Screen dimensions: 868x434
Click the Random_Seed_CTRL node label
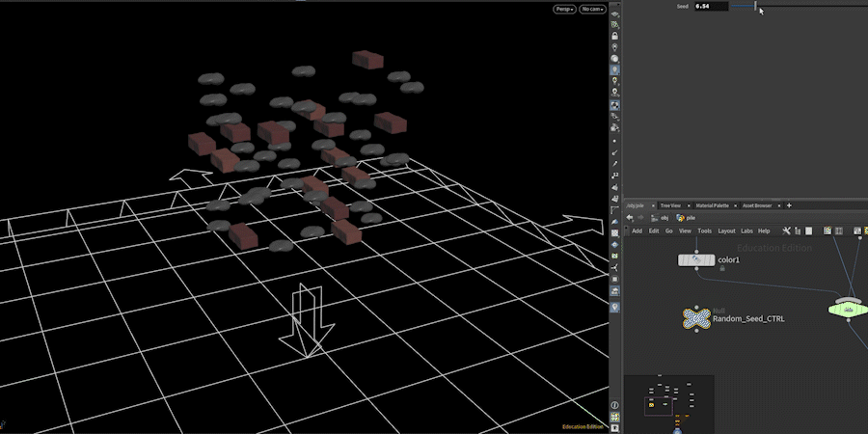pyautogui.click(x=748, y=319)
